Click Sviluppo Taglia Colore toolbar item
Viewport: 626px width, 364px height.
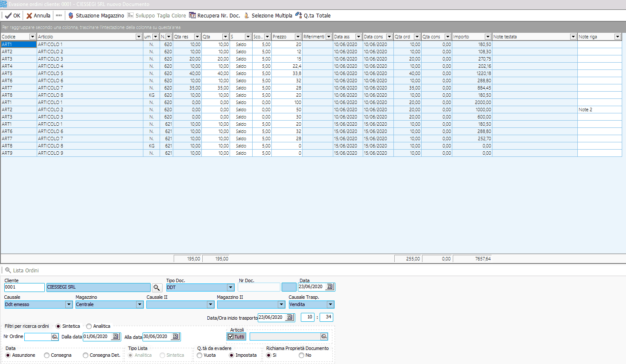coord(157,15)
